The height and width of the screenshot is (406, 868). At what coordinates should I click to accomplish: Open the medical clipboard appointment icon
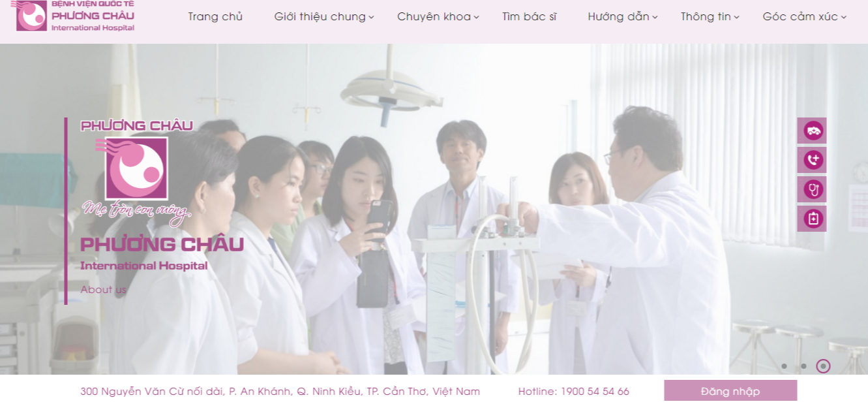[x=812, y=219]
